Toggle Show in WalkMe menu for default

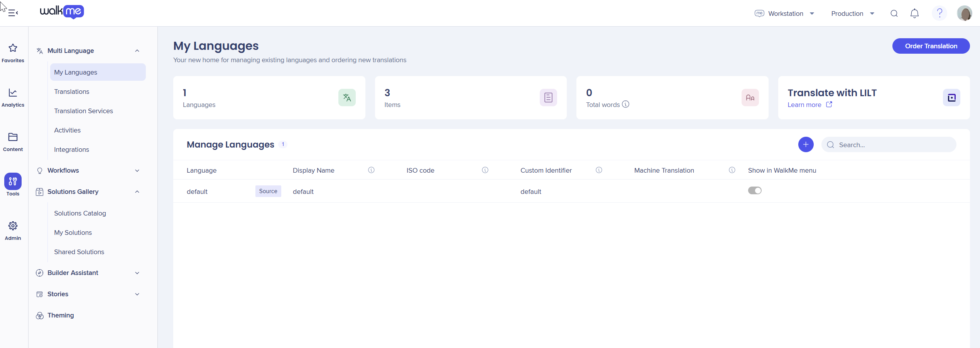click(x=755, y=191)
